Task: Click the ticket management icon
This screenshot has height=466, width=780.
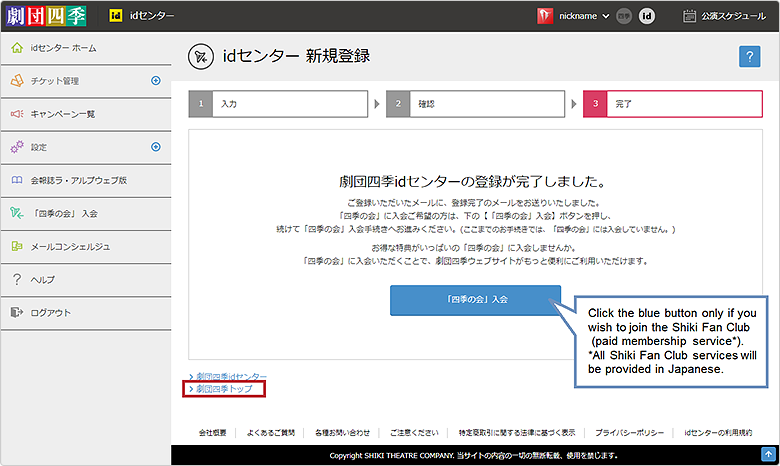Action: pyautogui.click(x=17, y=81)
